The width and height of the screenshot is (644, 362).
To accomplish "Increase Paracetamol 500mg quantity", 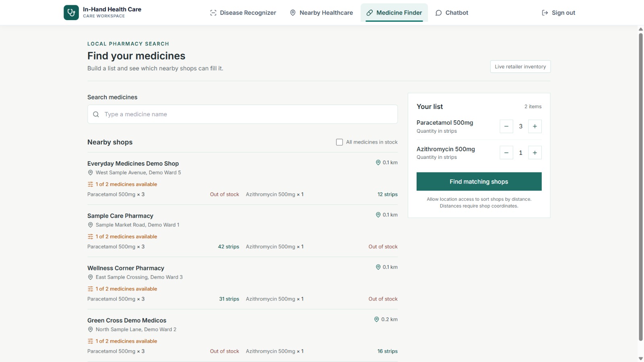I will (535, 126).
